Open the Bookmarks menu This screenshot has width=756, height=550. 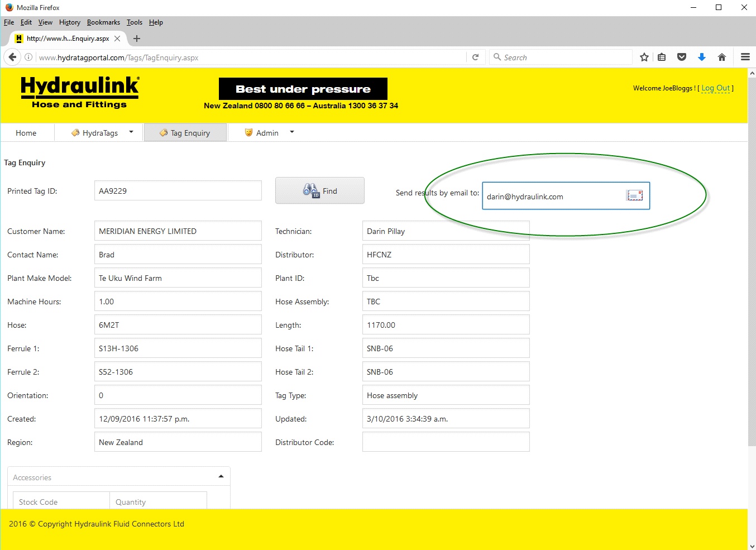tap(103, 22)
